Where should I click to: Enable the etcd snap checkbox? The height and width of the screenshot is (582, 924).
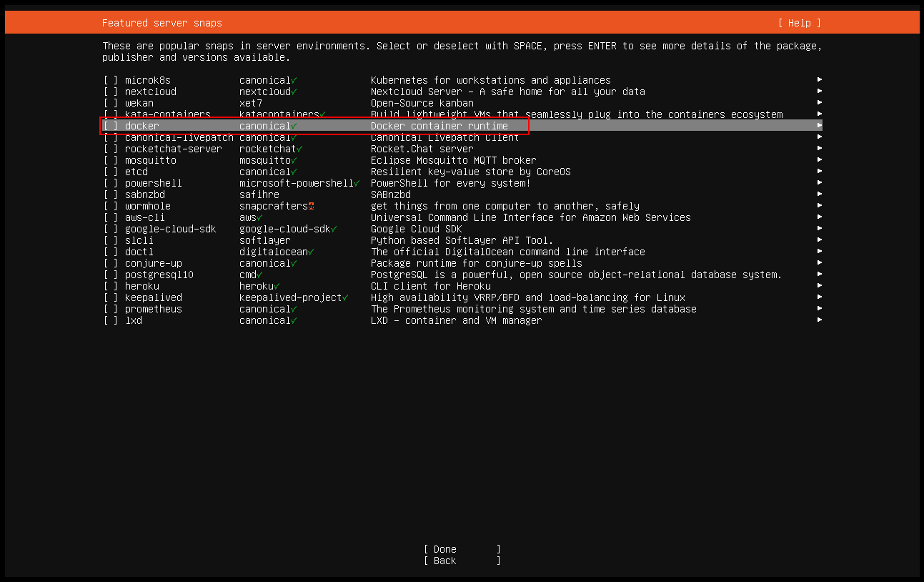[x=111, y=172]
